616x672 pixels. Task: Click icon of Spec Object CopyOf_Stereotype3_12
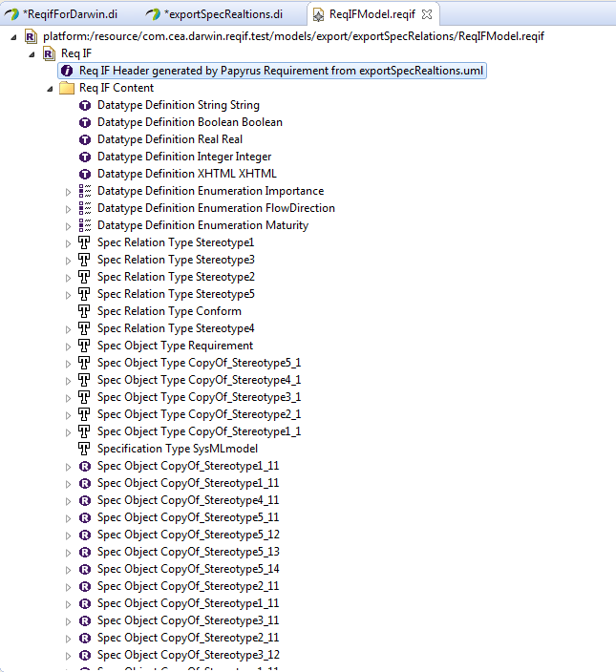click(x=85, y=655)
